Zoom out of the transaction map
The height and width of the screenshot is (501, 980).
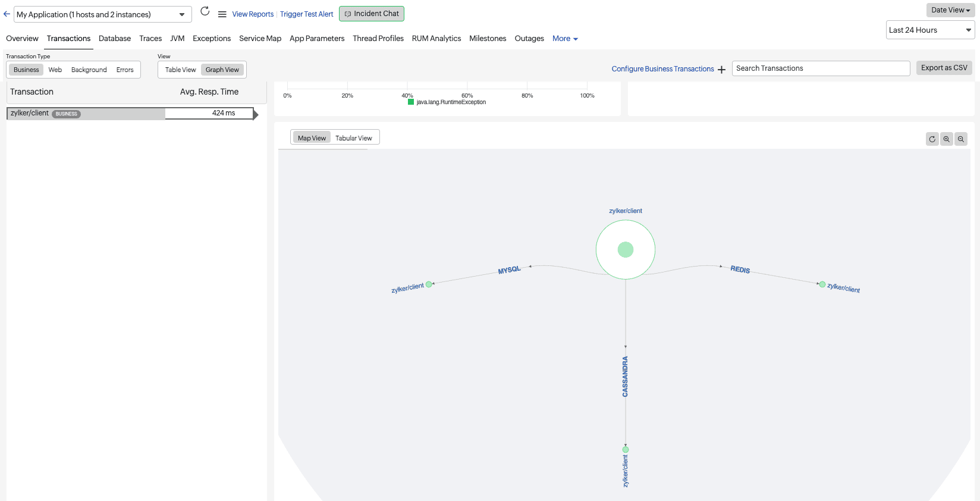[x=960, y=139]
